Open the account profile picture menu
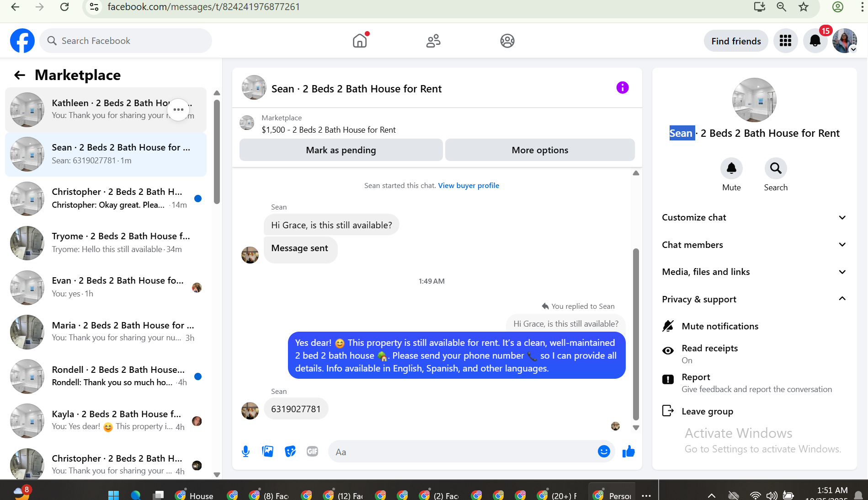The height and width of the screenshot is (500, 868). point(844,41)
